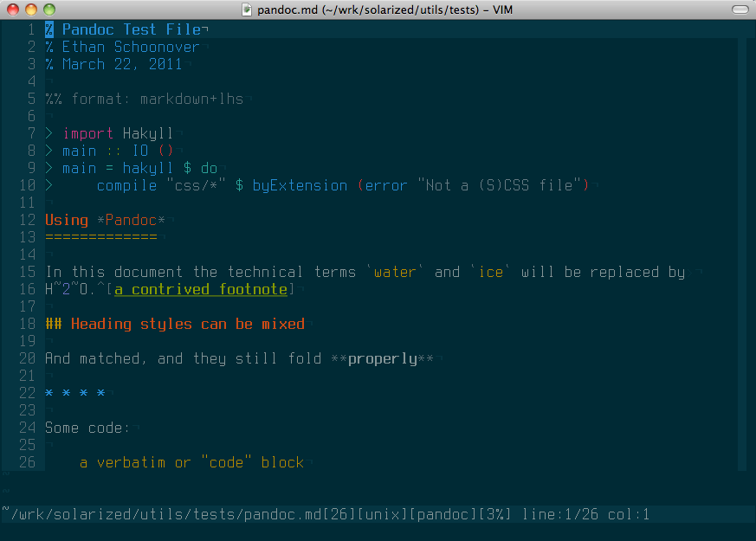The image size is (756, 541).
Task: Place cursor on "Pandoc Test File" title
Action: click(x=131, y=29)
